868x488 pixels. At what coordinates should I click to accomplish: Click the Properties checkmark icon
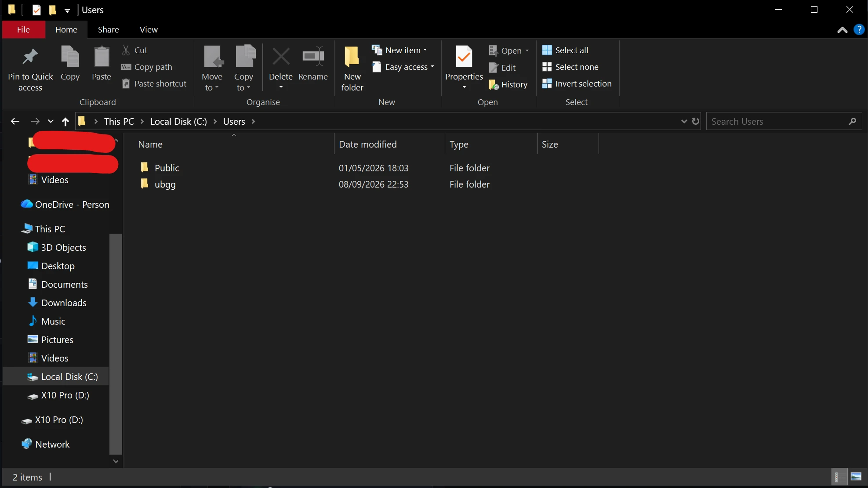tap(464, 57)
